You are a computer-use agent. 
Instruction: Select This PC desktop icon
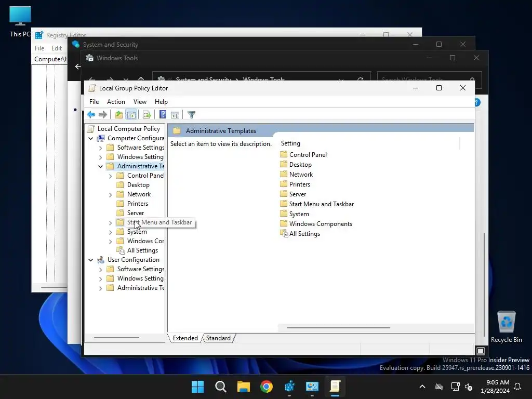click(20, 22)
